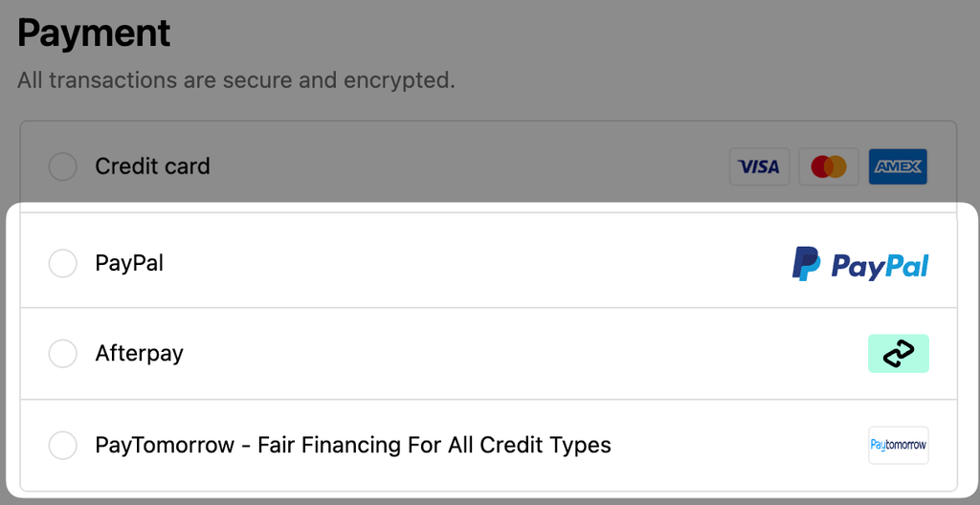
Task: Click the Visa card logo
Action: click(759, 166)
